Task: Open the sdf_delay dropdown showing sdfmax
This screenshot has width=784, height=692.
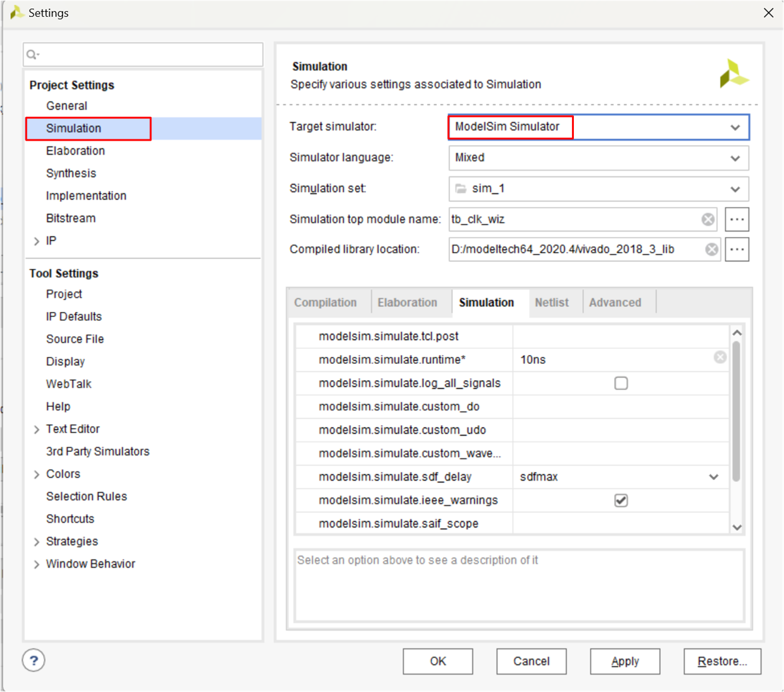Action: (x=713, y=476)
